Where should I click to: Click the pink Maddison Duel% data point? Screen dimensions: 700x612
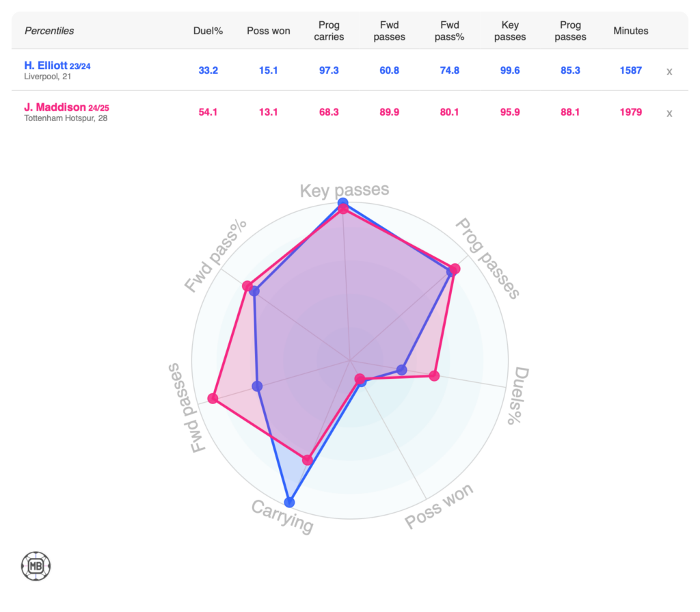point(433,375)
